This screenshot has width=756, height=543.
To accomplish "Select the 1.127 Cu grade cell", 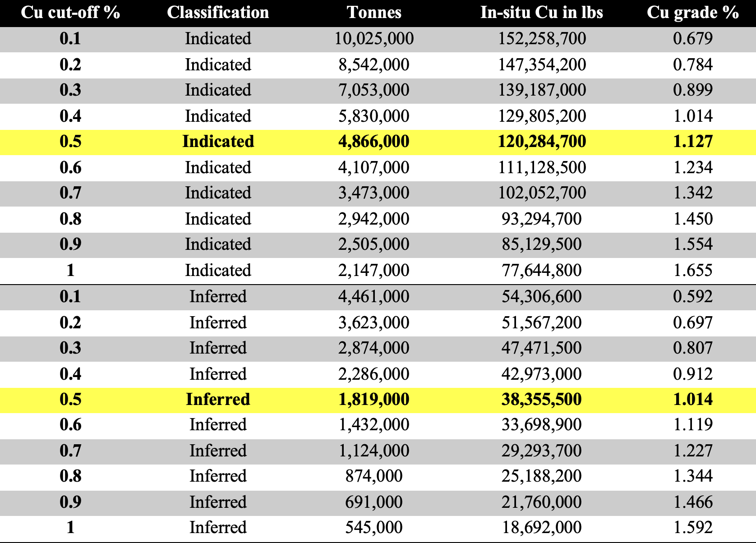I will [693, 142].
